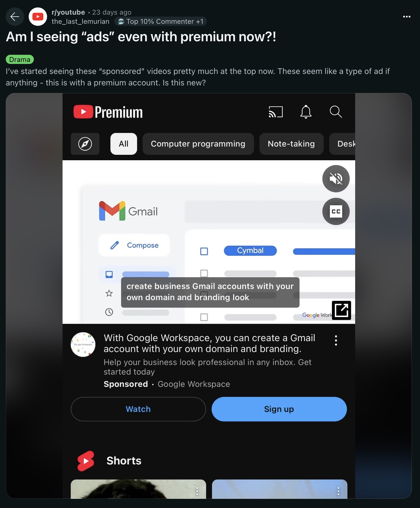Open the sponsored ad options menu
Viewport: 420px width, 508px height.
pyautogui.click(x=336, y=341)
